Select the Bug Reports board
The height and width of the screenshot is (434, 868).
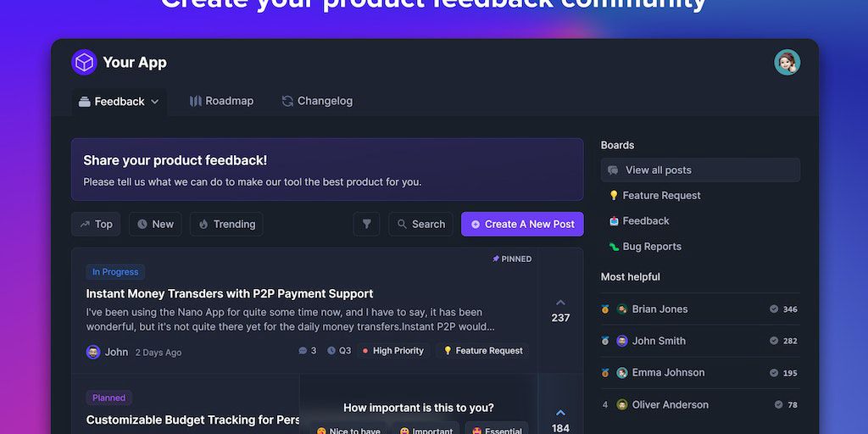pyautogui.click(x=651, y=247)
